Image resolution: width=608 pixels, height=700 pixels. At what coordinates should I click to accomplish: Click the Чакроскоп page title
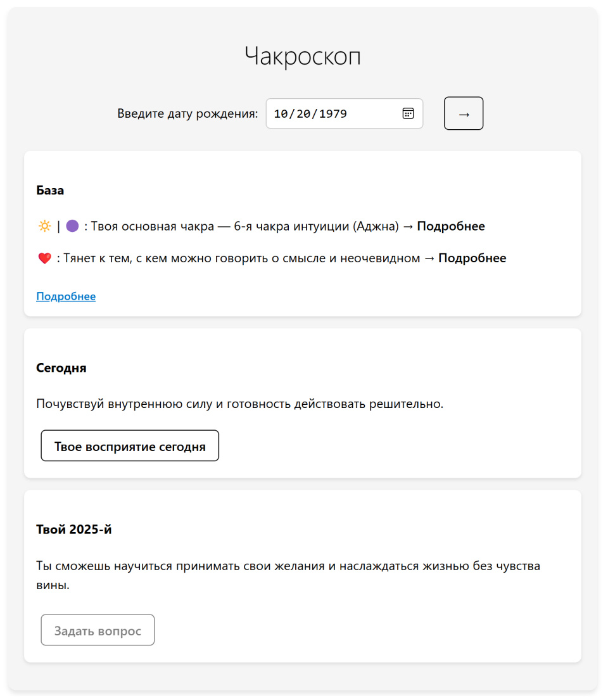click(x=303, y=56)
